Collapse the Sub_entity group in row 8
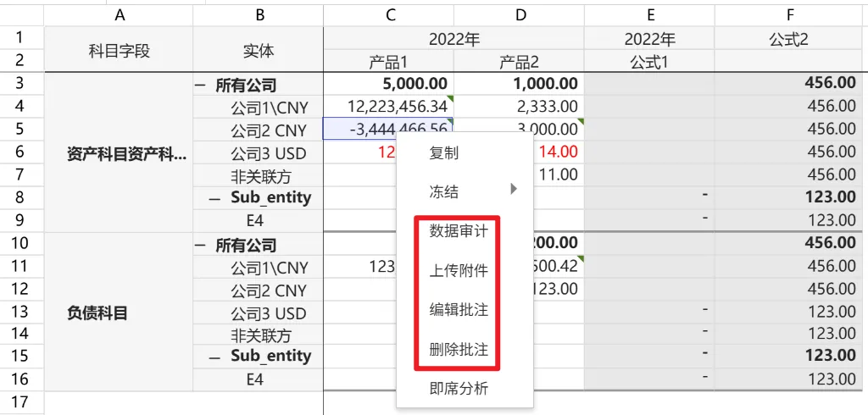Screen dimensions: 868x415 click(215, 197)
